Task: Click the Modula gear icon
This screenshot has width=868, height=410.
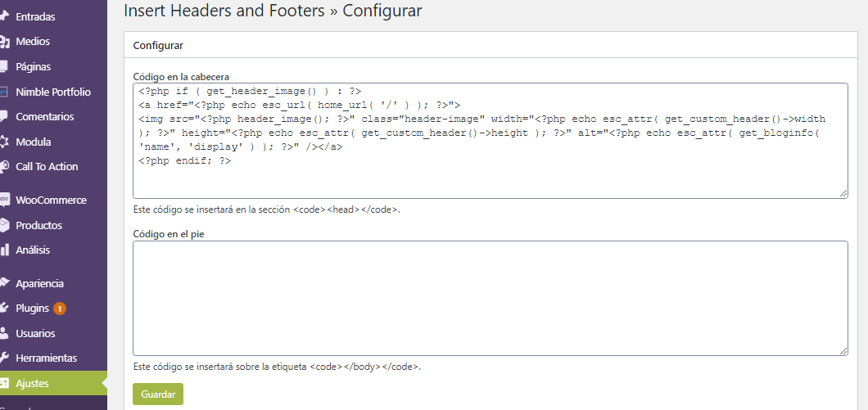Action: 4,142
